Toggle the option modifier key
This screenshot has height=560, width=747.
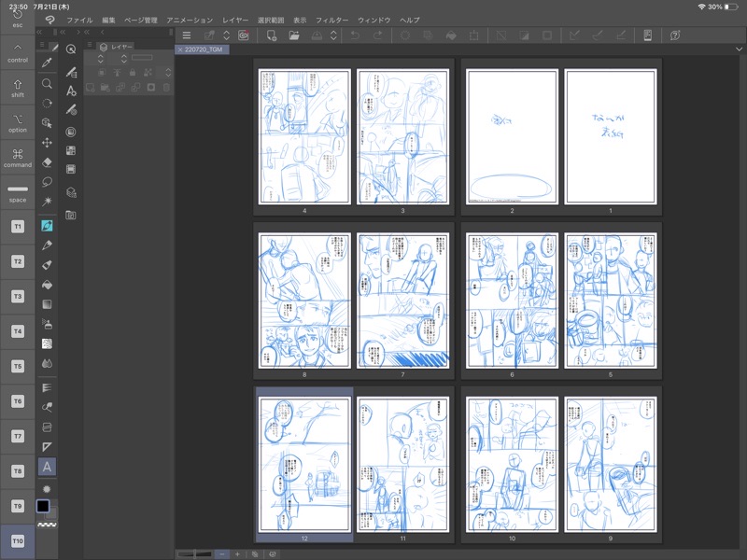pyautogui.click(x=17, y=123)
